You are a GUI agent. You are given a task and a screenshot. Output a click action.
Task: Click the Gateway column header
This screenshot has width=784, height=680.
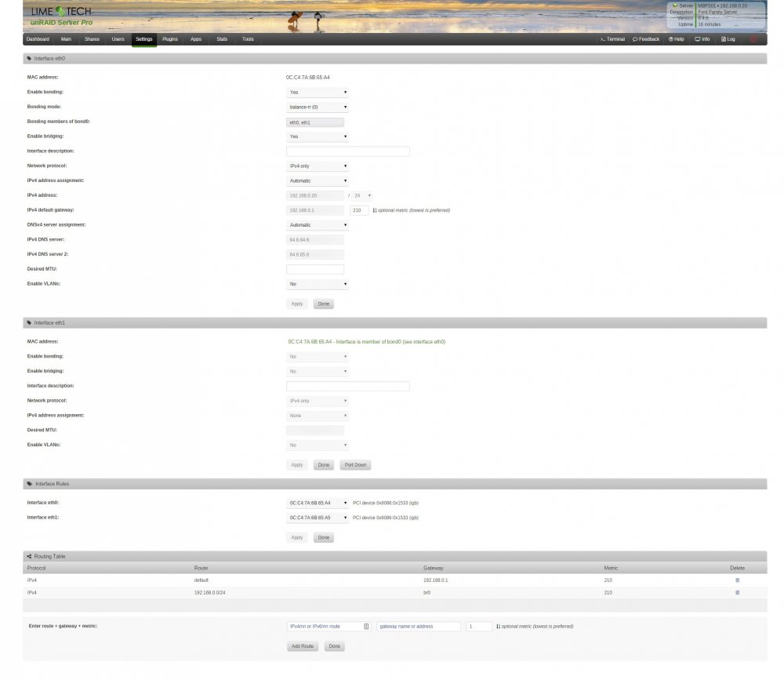[433, 569]
